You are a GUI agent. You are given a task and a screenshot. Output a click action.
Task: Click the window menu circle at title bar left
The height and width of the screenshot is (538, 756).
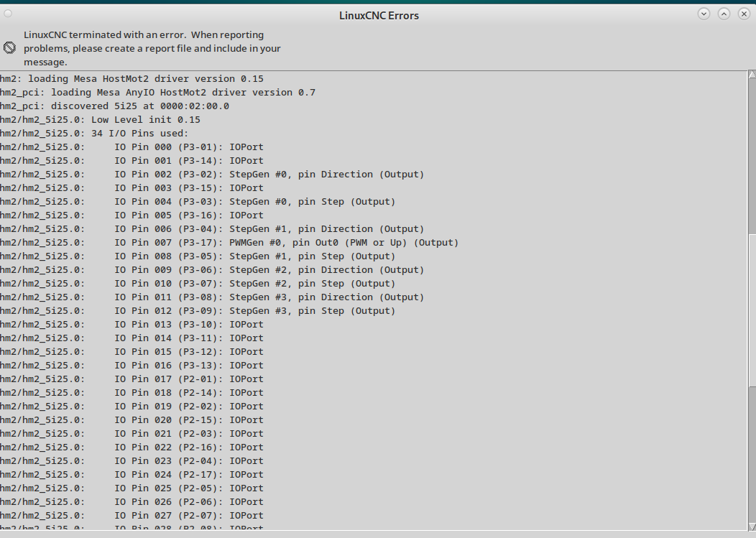[8, 14]
